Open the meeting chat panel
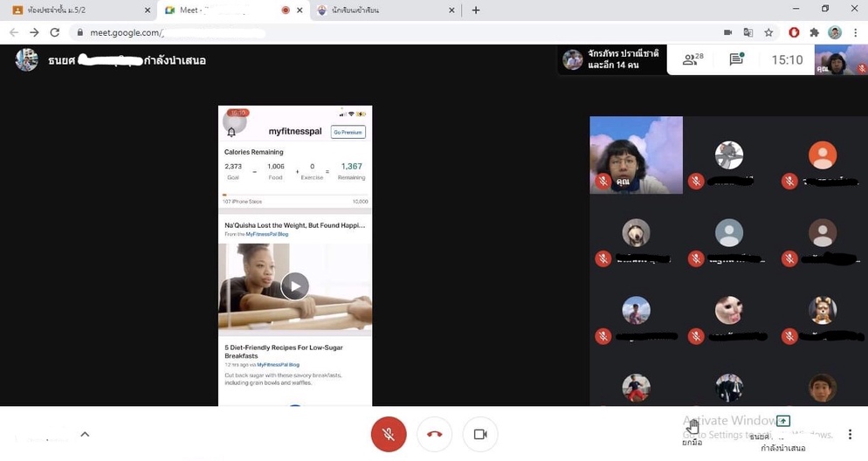This screenshot has height=461, width=868. point(736,60)
